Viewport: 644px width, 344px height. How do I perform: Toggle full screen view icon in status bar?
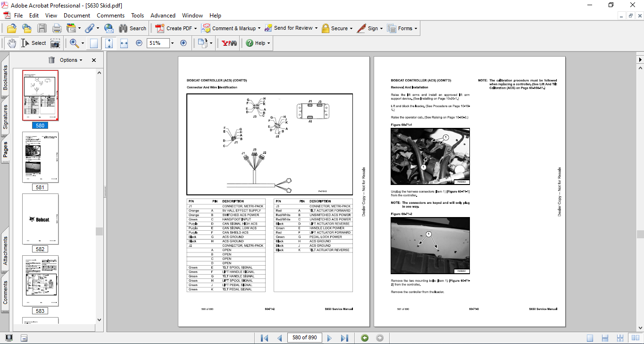(9, 338)
